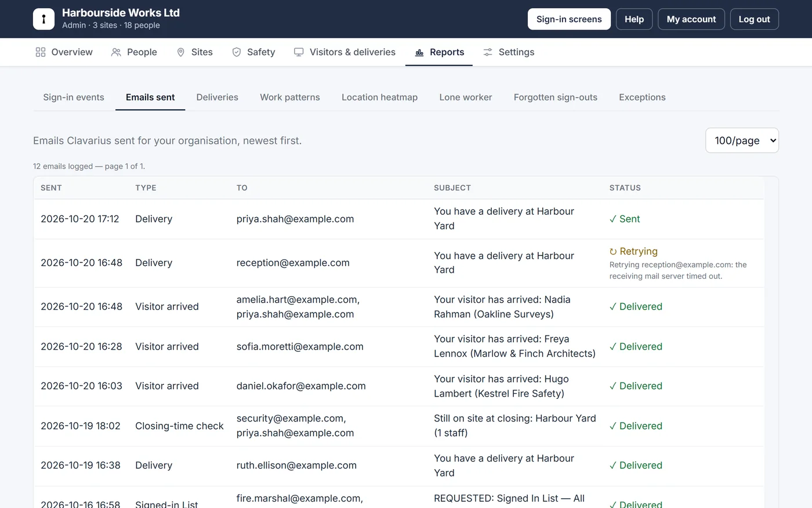Image resolution: width=812 pixels, height=508 pixels.
Task: Click the Hugo Lambert visitor arrived subject
Action: [501, 386]
